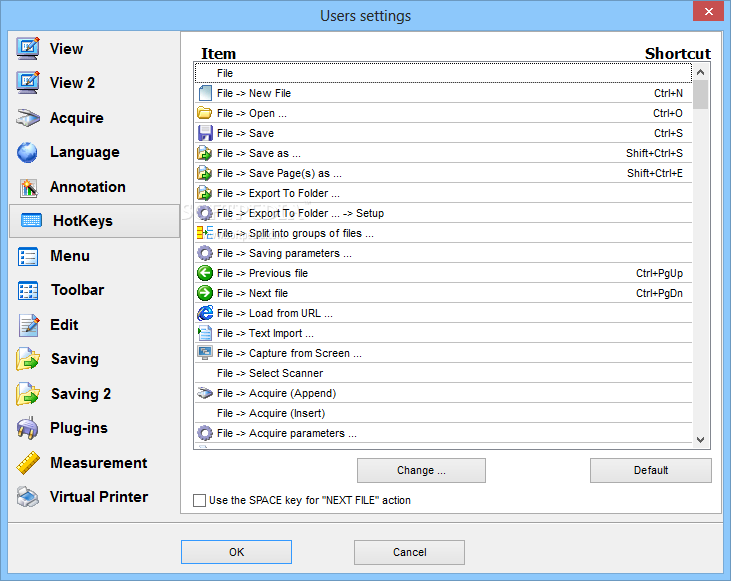
Task: Select the Ctrl+N shortcut cell
Action: pos(668,93)
